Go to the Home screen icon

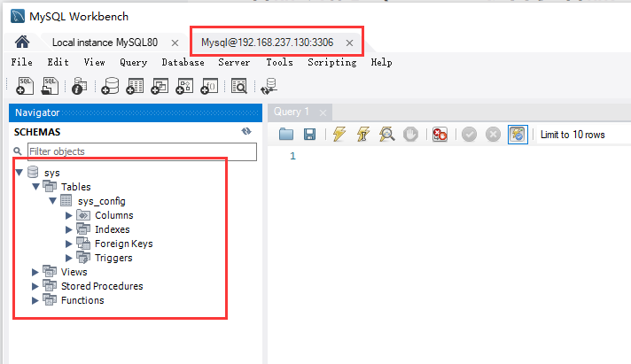click(x=22, y=42)
